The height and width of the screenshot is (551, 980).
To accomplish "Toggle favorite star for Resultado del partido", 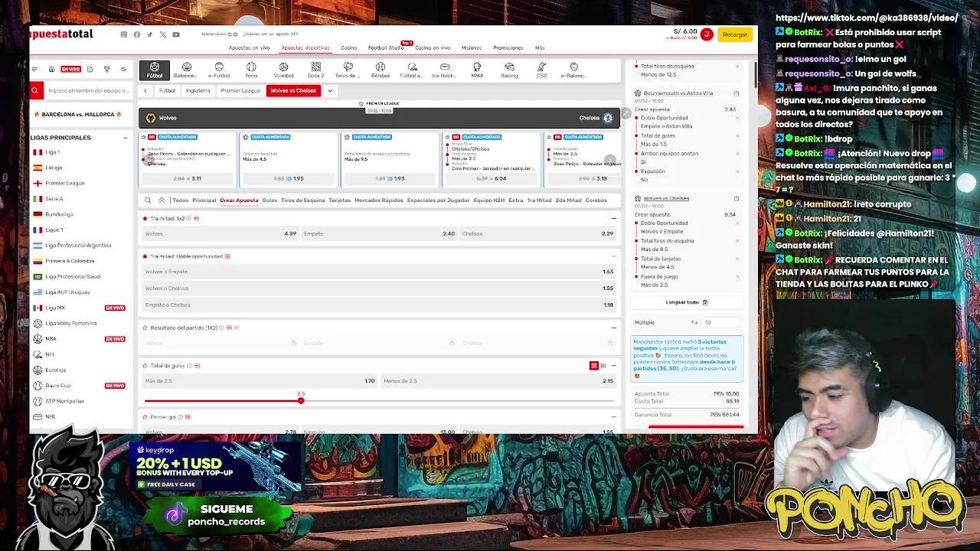I will [x=145, y=328].
